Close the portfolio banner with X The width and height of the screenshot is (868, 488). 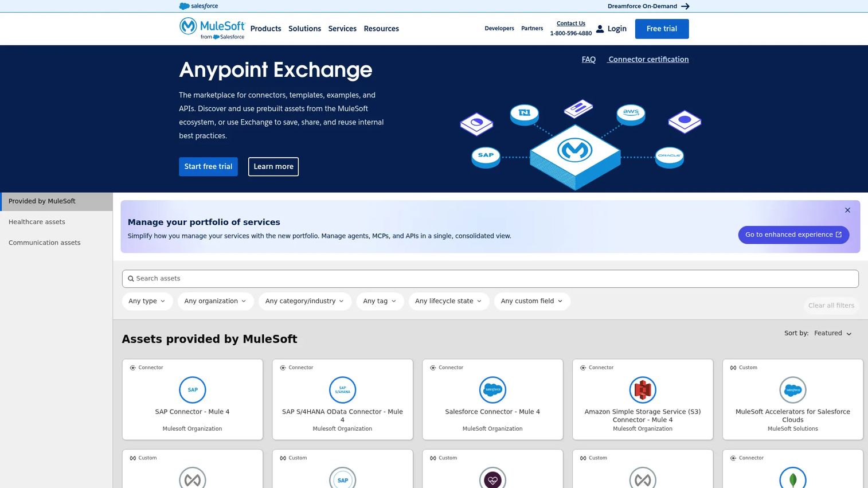tap(847, 210)
